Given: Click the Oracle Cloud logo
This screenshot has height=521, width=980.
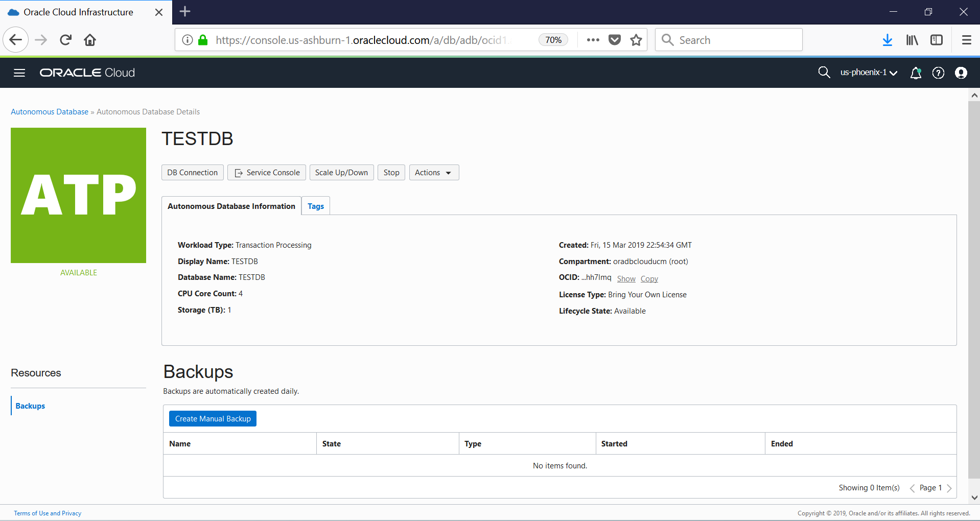Looking at the screenshot, I should tap(87, 73).
